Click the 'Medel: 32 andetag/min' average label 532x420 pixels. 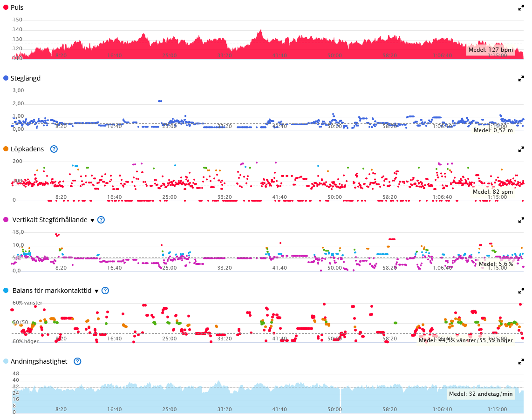click(481, 394)
